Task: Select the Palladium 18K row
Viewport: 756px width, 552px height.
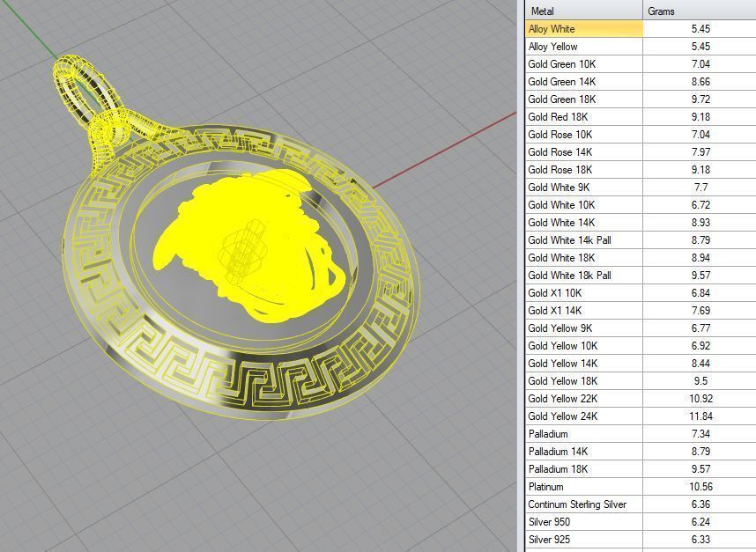Action: (641, 468)
